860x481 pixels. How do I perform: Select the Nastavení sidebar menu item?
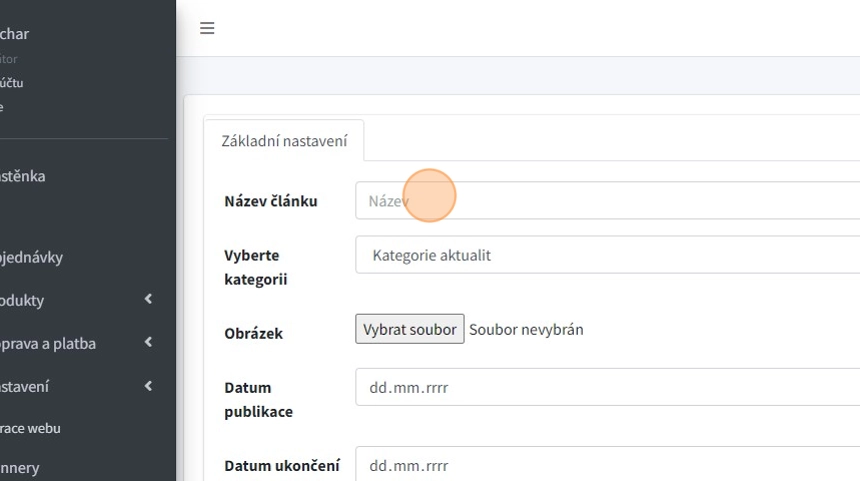pyautogui.click(x=24, y=386)
